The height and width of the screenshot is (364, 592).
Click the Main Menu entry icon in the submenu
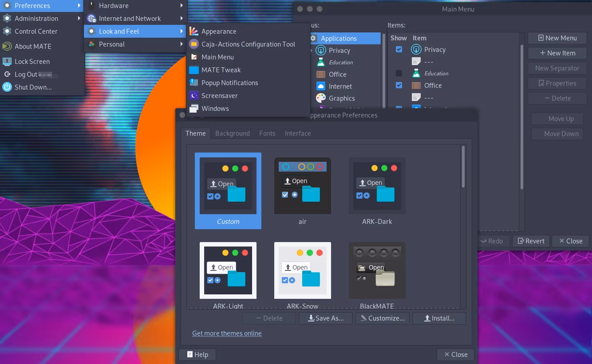point(193,57)
